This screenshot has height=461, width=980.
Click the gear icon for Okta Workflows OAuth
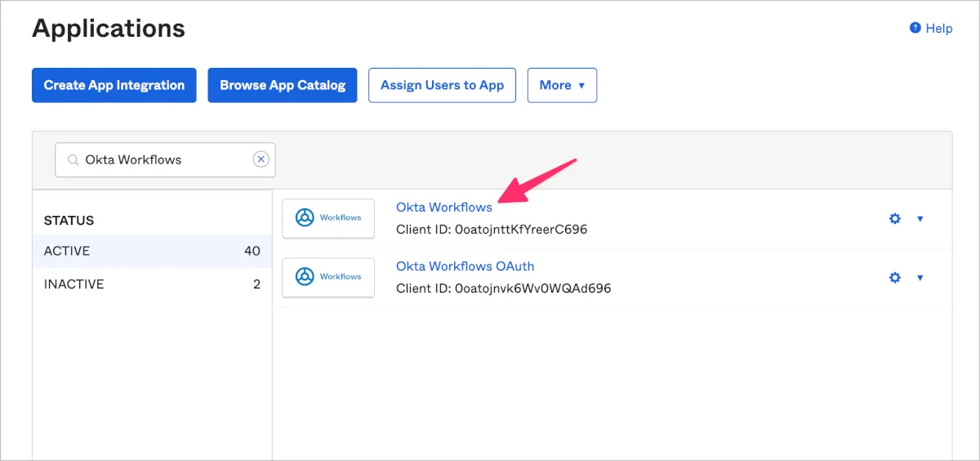pos(894,277)
